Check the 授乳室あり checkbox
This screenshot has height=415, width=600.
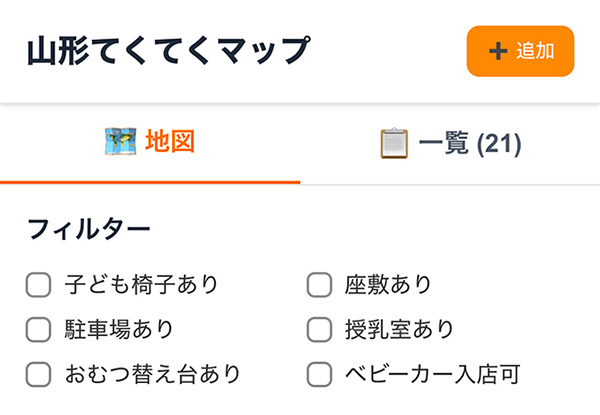click(x=318, y=330)
